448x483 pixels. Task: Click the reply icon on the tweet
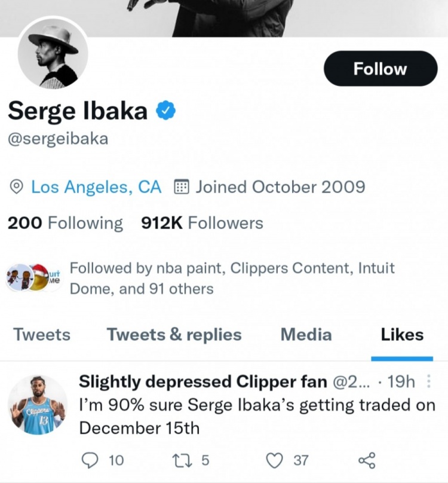pyautogui.click(x=88, y=460)
